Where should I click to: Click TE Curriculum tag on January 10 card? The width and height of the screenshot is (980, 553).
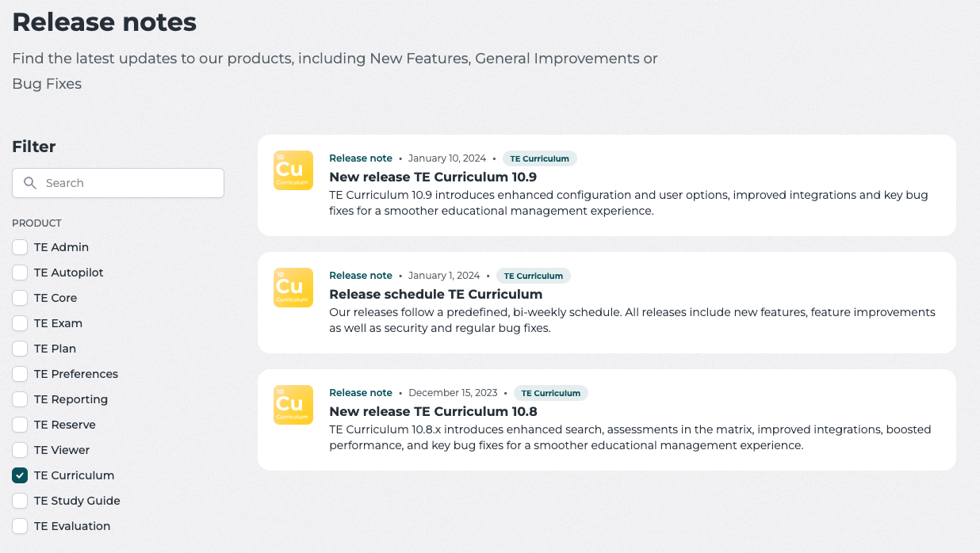[x=539, y=158]
